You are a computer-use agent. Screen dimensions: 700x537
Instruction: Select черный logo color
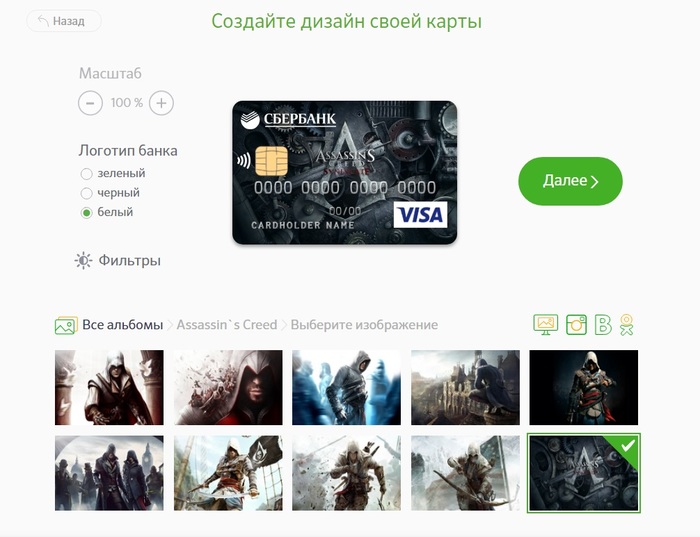[x=86, y=193]
